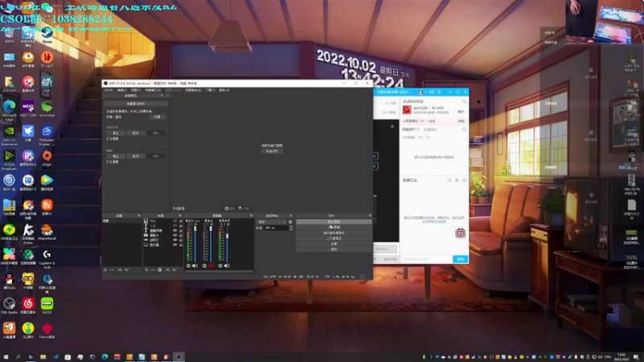Open the scene transition type dropdown
The image size is (644, 362).
point(271,222)
